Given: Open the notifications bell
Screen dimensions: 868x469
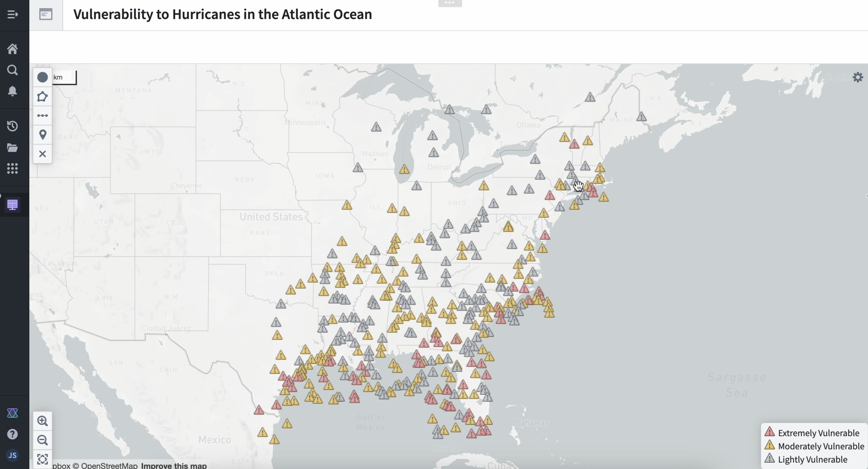Looking at the screenshot, I should pos(13,91).
